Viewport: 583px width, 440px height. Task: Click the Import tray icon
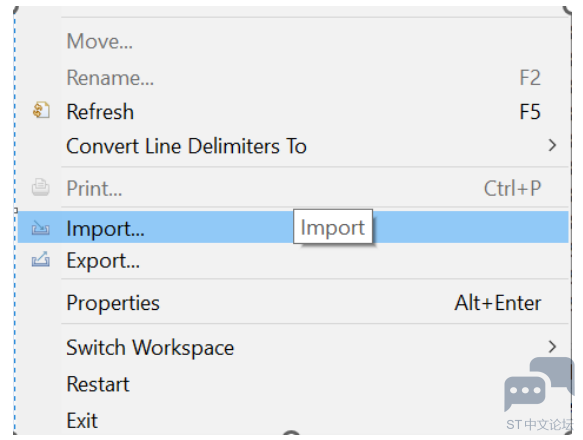(x=41, y=228)
